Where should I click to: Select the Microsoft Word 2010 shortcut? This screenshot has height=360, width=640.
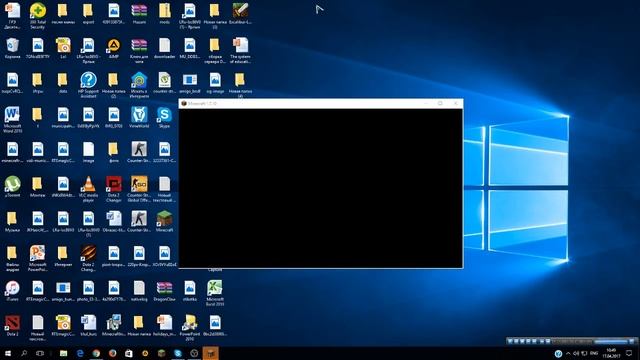click(x=12, y=120)
